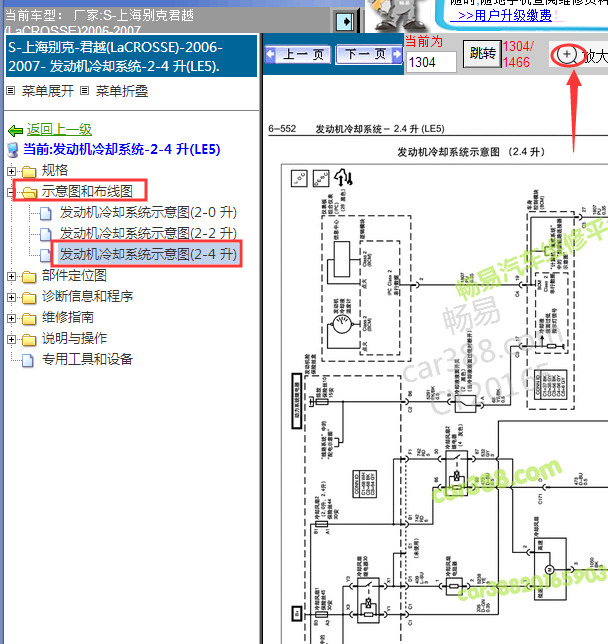The image size is (608, 644).
Task: Click the page icon beside 2-4 升 entry
Action: coord(46,255)
